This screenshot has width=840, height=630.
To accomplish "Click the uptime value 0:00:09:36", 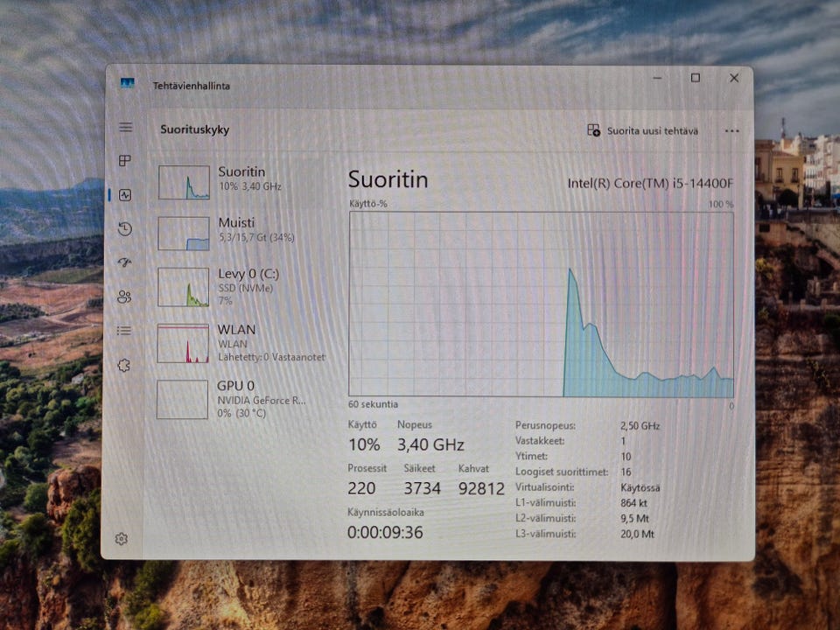I will [x=385, y=533].
